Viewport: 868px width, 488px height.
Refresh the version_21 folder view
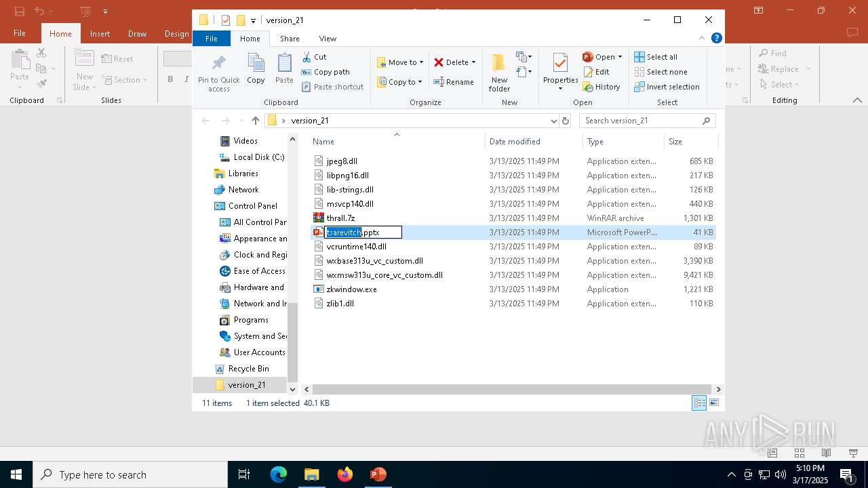point(566,121)
